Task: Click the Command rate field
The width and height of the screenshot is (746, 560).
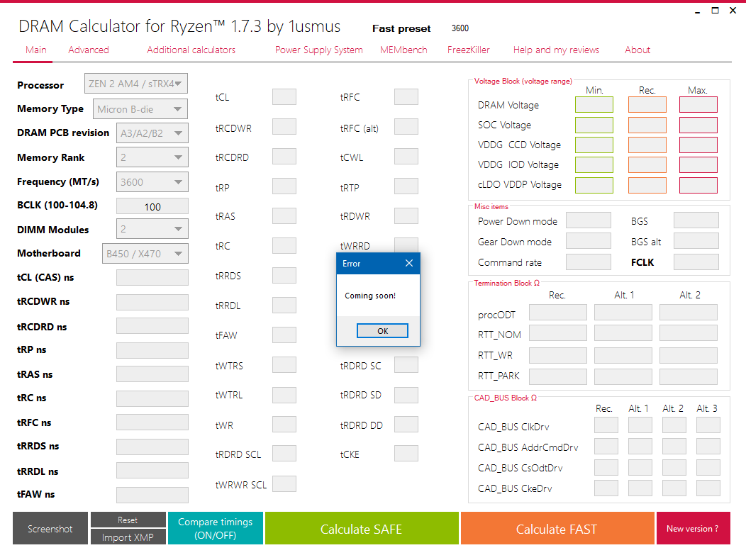Action: [x=588, y=262]
